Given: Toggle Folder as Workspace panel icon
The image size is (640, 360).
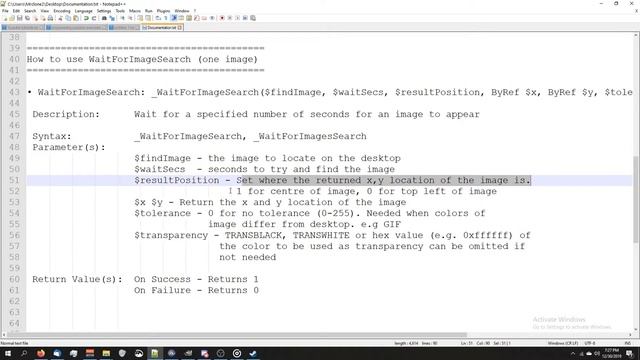Looking at the screenshot, I should point(204,18).
